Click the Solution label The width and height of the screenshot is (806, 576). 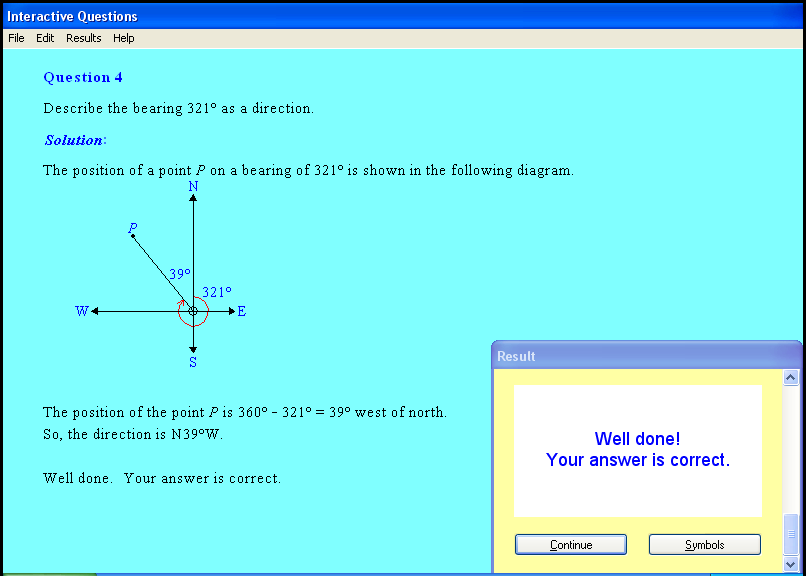click(75, 140)
